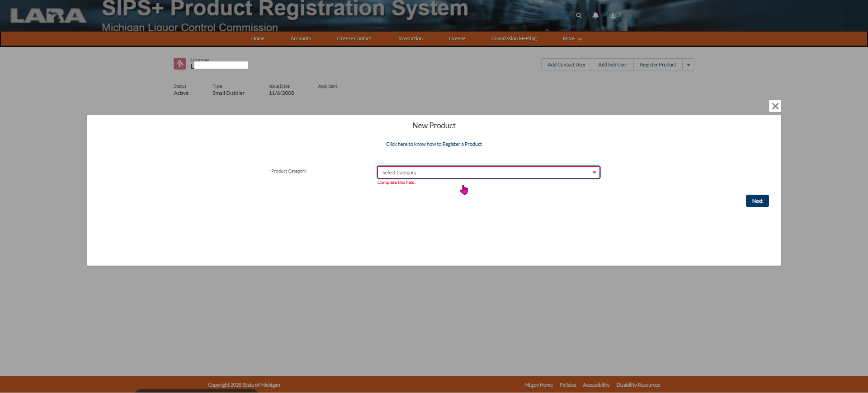Close the New Product dialog
Screen dimensions: 868x393
(775, 106)
